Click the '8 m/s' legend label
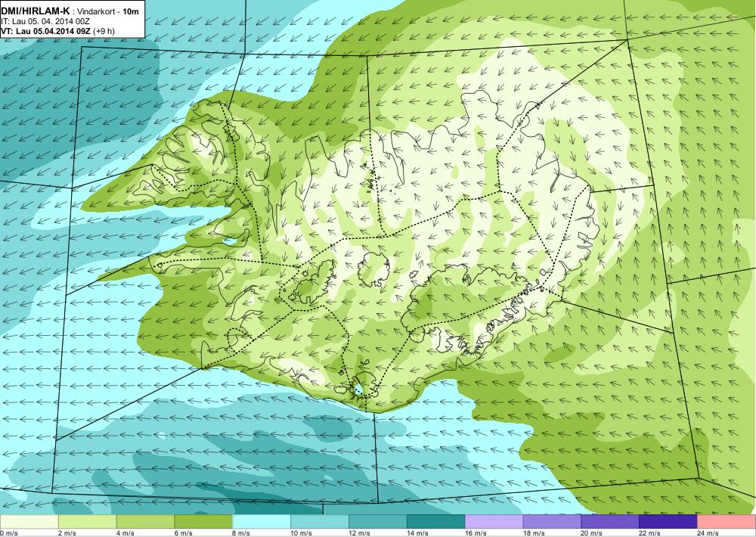This screenshot has width=756, height=537. click(242, 533)
